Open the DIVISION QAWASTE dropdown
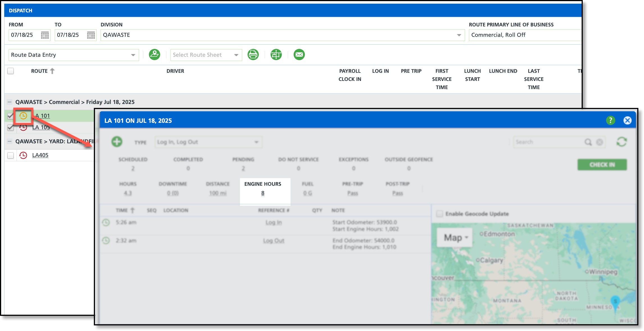Screen dimensions: 644x331 459,35
